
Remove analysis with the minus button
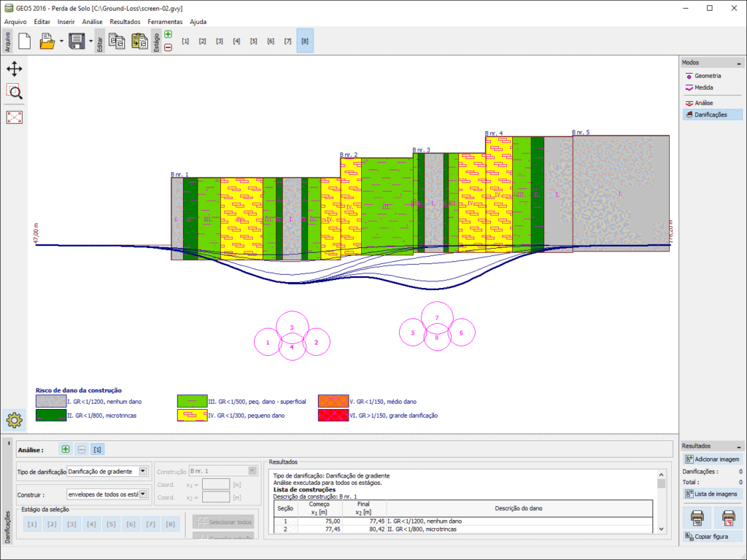[x=82, y=449]
